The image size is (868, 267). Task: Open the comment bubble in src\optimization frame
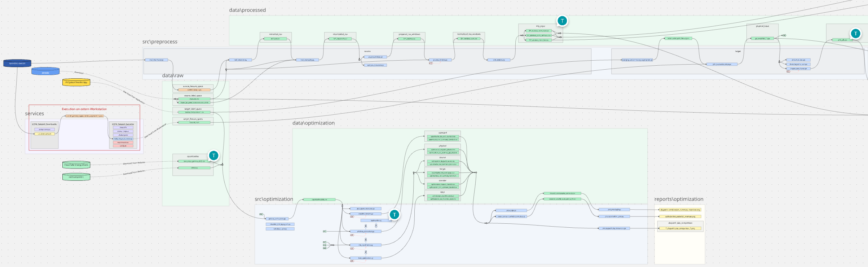tap(394, 215)
